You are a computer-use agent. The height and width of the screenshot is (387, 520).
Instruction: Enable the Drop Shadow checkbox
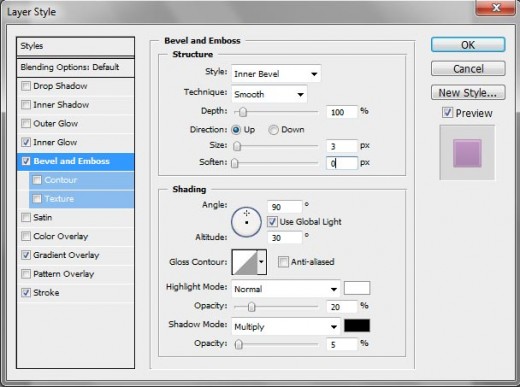[26, 86]
